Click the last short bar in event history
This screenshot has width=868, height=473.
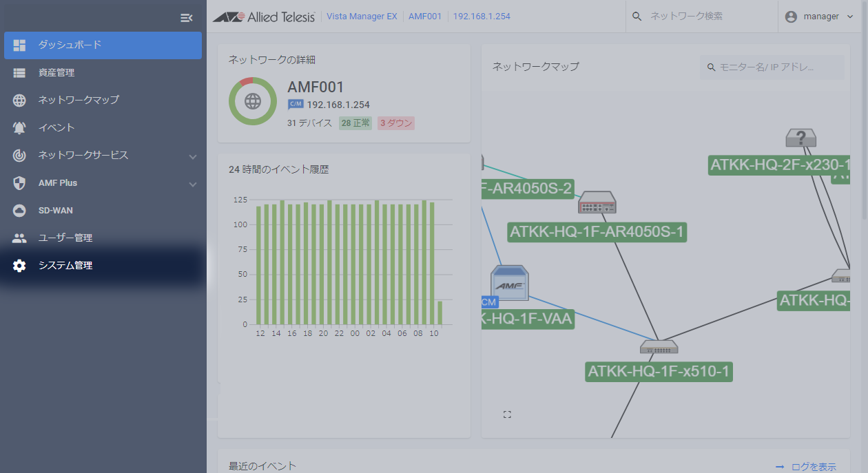pos(440,313)
